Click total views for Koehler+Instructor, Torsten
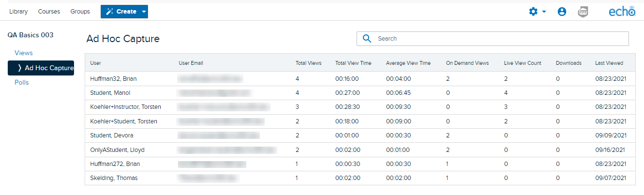The width and height of the screenshot is (644, 195). (x=298, y=107)
